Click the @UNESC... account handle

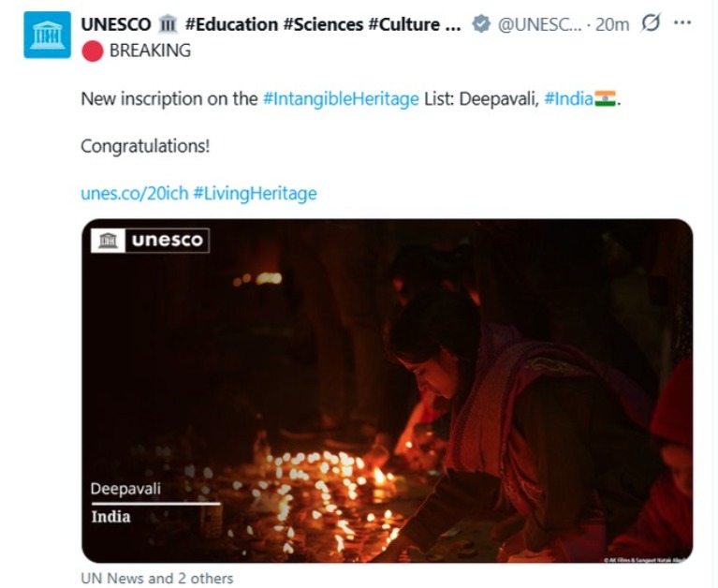tap(540, 25)
